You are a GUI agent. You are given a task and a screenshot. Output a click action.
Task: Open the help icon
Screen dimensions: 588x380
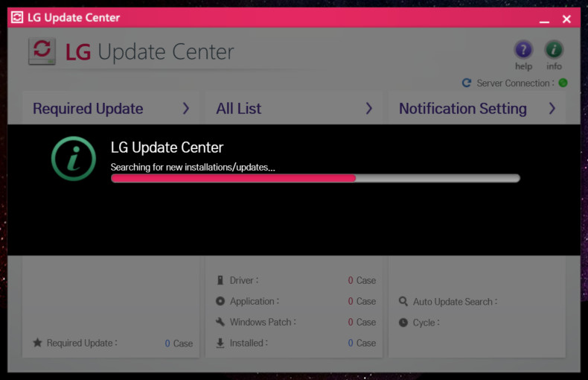coord(523,50)
